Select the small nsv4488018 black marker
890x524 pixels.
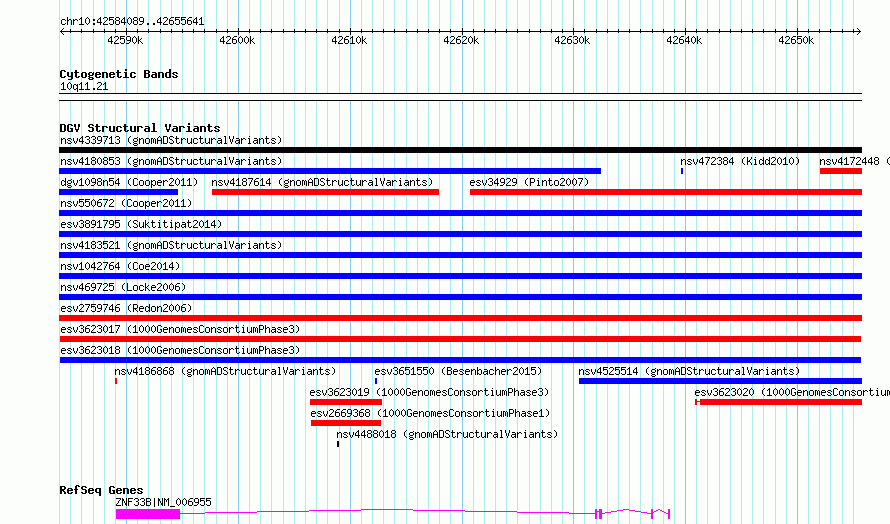[338, 444]
